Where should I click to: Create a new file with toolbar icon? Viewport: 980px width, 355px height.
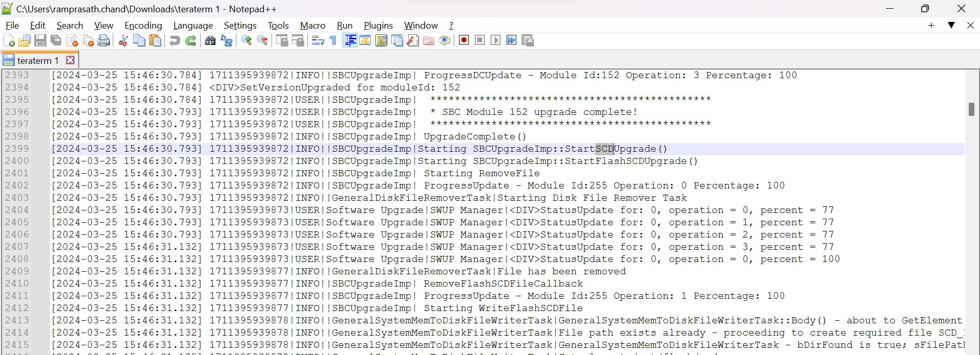pyautogui.click(x=9, y=41)
